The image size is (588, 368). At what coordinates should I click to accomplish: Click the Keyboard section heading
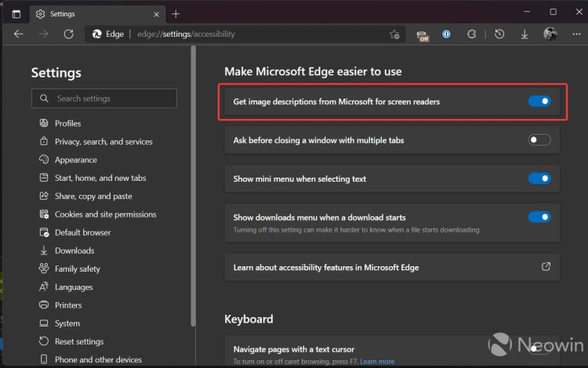tap(249, 319)
